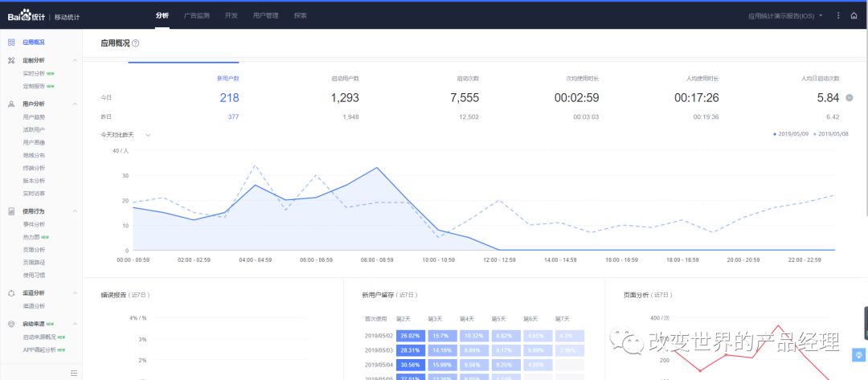Toggle the 2019/05/09 legend series
868x380 pixels.
coord(792,134)
